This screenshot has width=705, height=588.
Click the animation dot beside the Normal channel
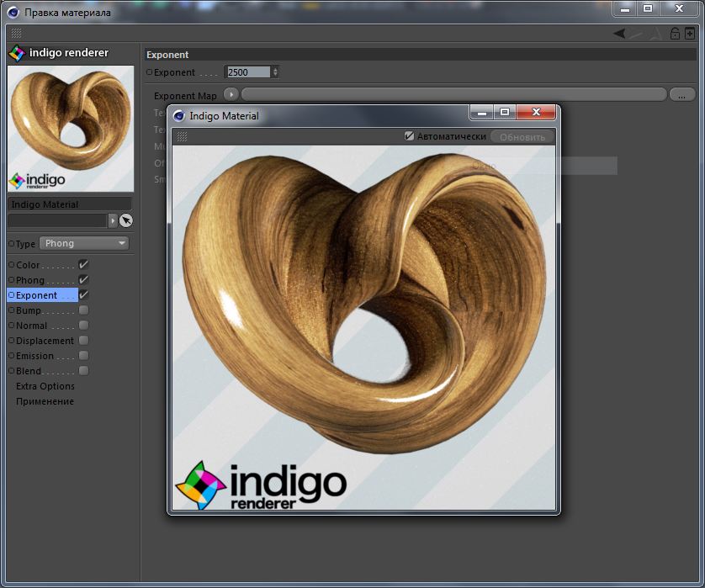click(12, 325)
